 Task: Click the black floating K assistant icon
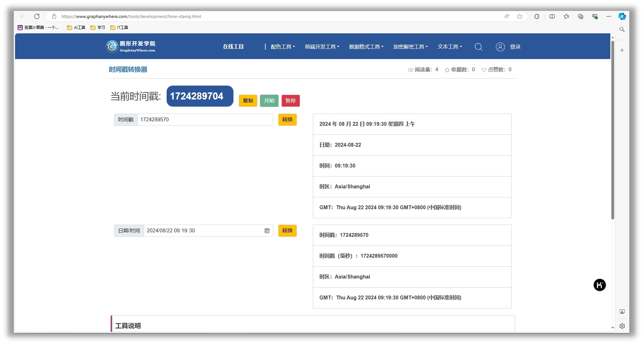pos(599,285)
